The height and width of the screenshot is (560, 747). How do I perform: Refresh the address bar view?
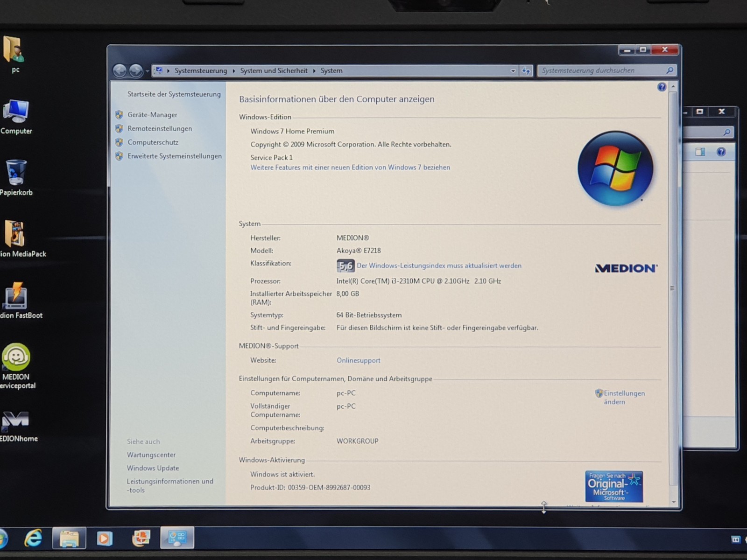(526, 70)
